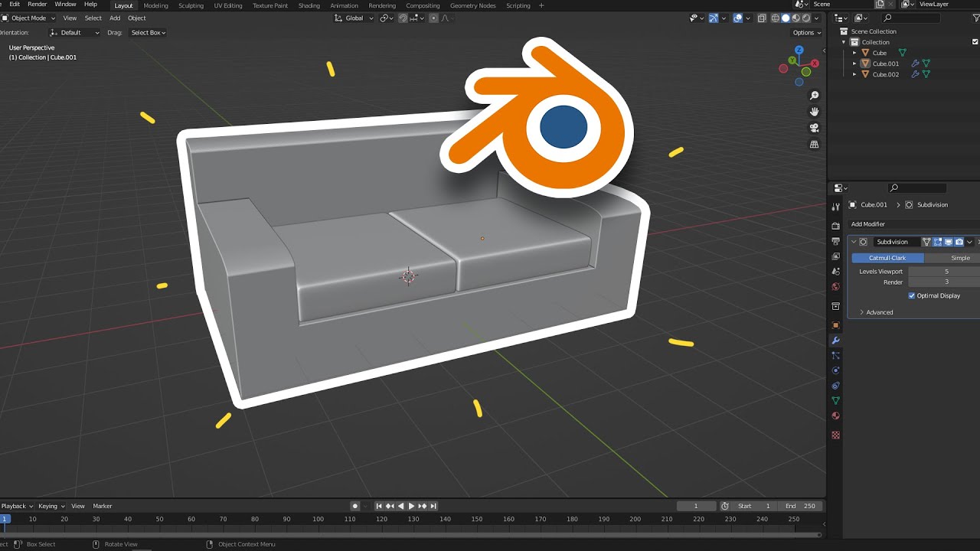This screenshot has height=551, width=980.
Task: Uncheck the Optimal Display option
Action: coord(912,295)
